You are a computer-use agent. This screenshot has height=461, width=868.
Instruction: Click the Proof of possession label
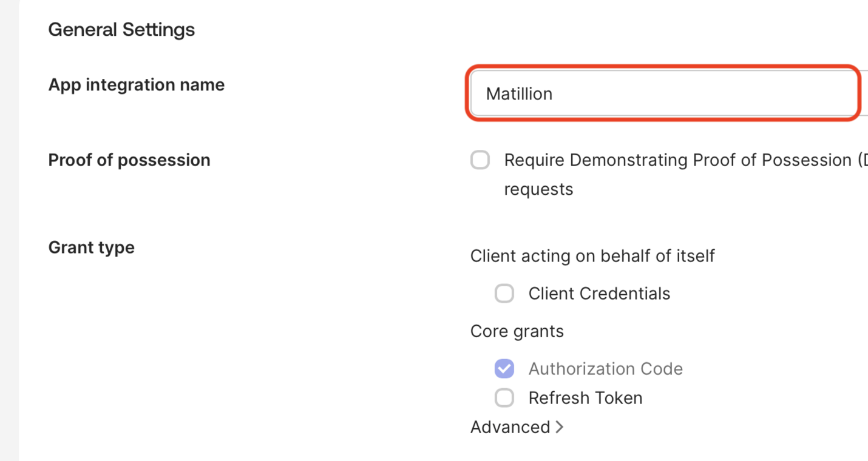coord(129,160)
